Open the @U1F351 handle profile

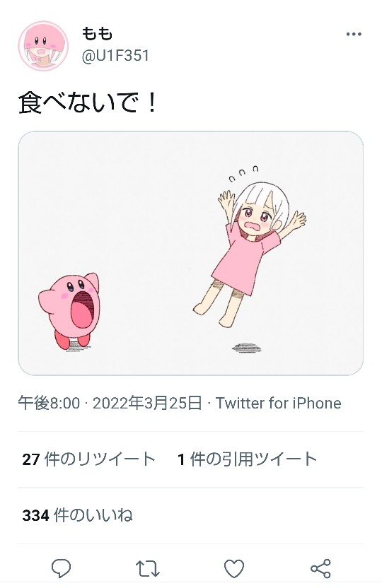click(x=115, y=56)
